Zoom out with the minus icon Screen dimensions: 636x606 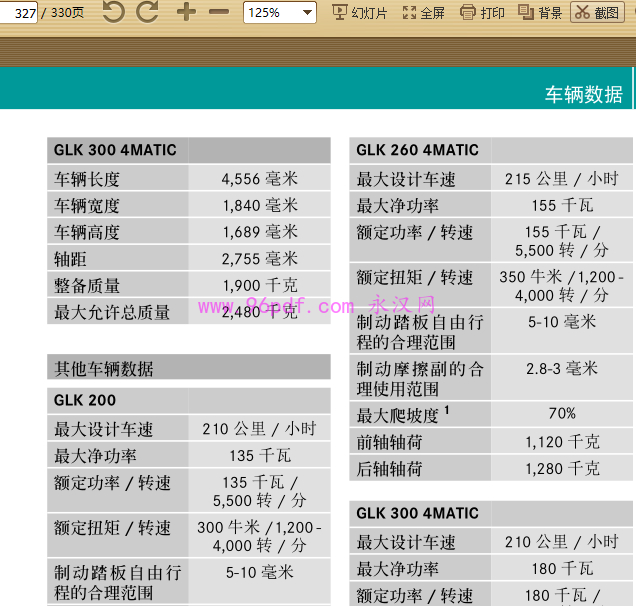pyautogui.click(x=219, y=12)
